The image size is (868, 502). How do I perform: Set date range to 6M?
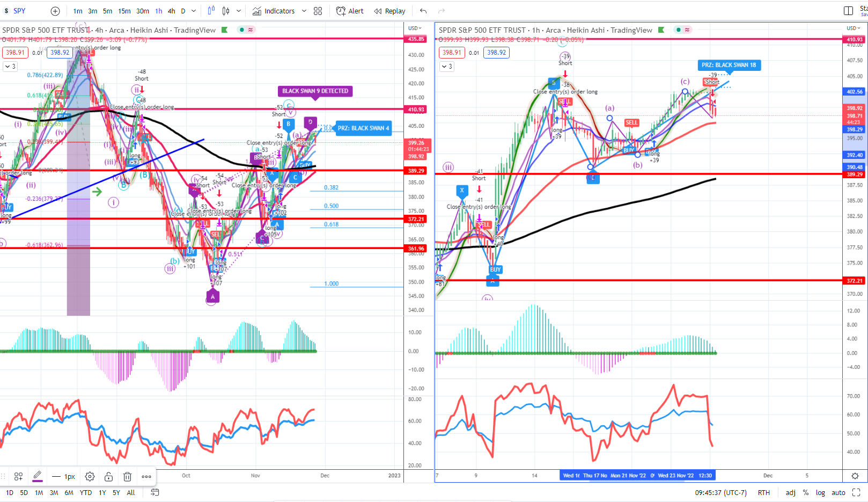(x=69, y=493)
